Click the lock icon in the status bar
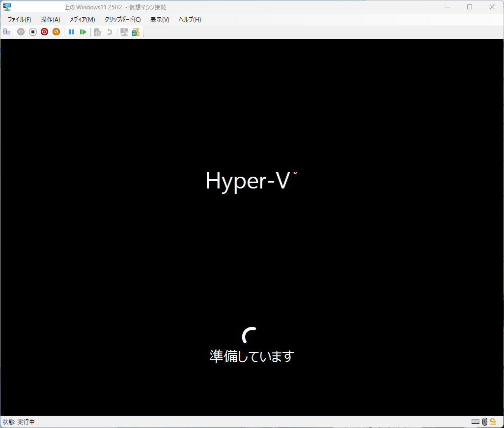Image resolution: width=504 pixels, height=428 pixels. pyautogui.click(x=493, y=422)
